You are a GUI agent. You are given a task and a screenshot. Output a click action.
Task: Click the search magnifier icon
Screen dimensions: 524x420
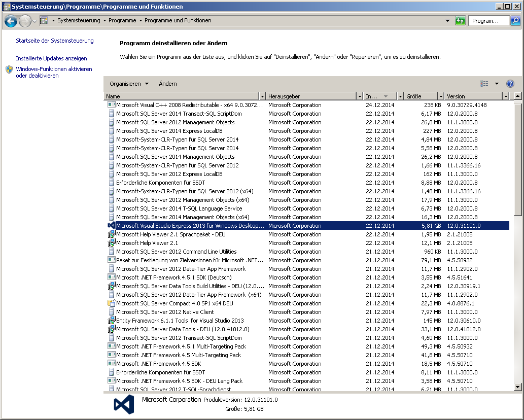pos(515,21)
